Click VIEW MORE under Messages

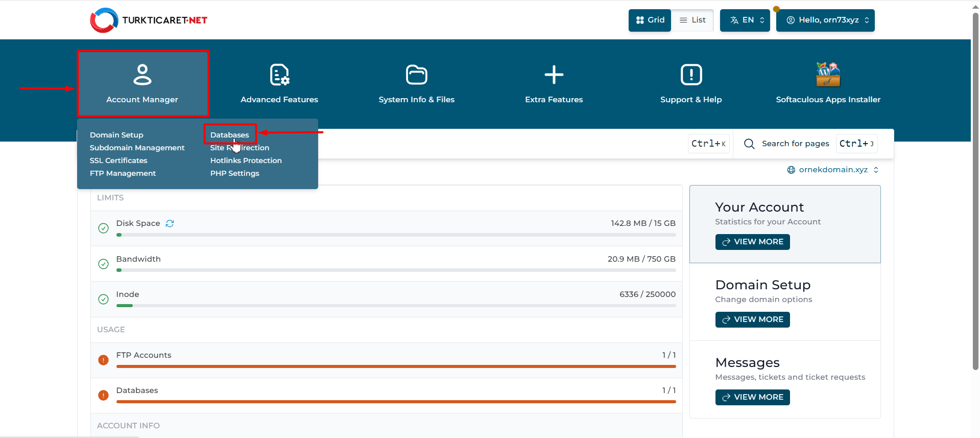coord(752,397)
